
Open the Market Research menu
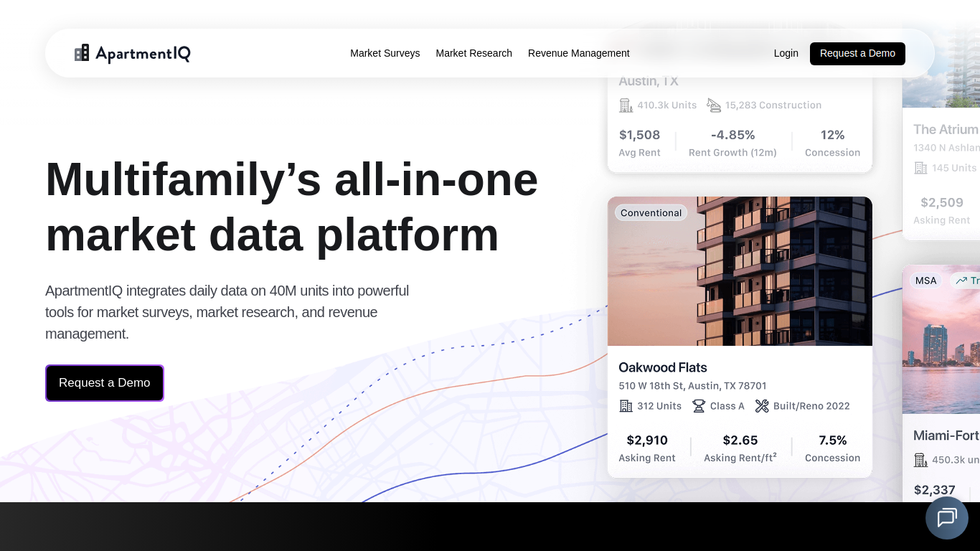pos(474,53)
